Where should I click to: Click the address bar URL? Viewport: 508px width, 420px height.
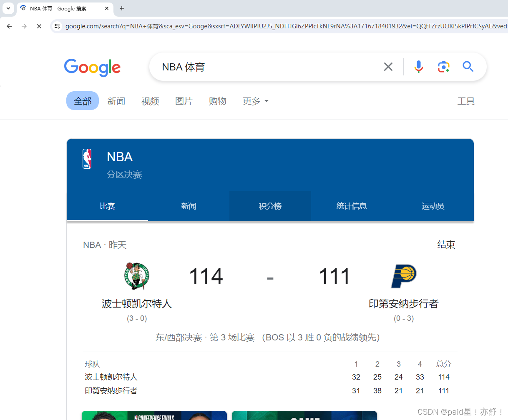tap(286, 26)
